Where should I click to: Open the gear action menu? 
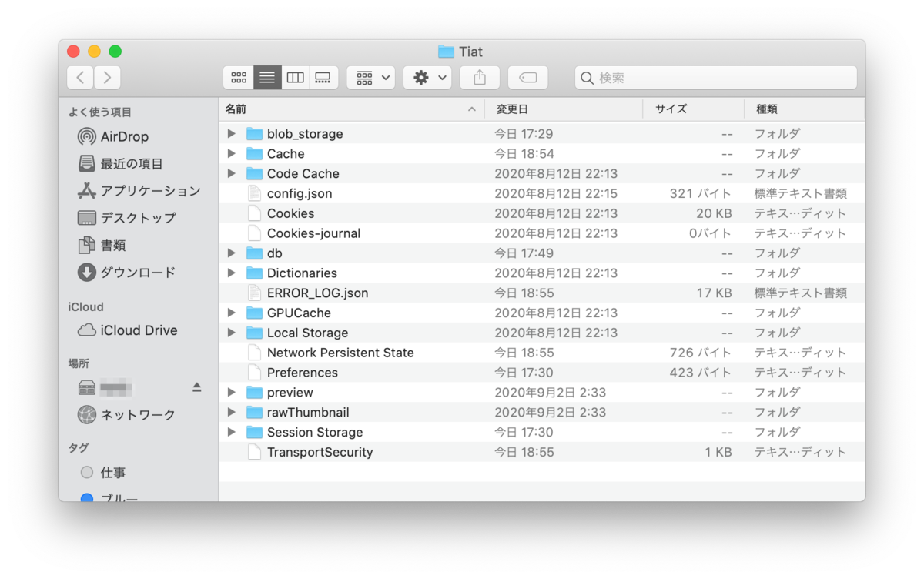(x=427, y=77)
